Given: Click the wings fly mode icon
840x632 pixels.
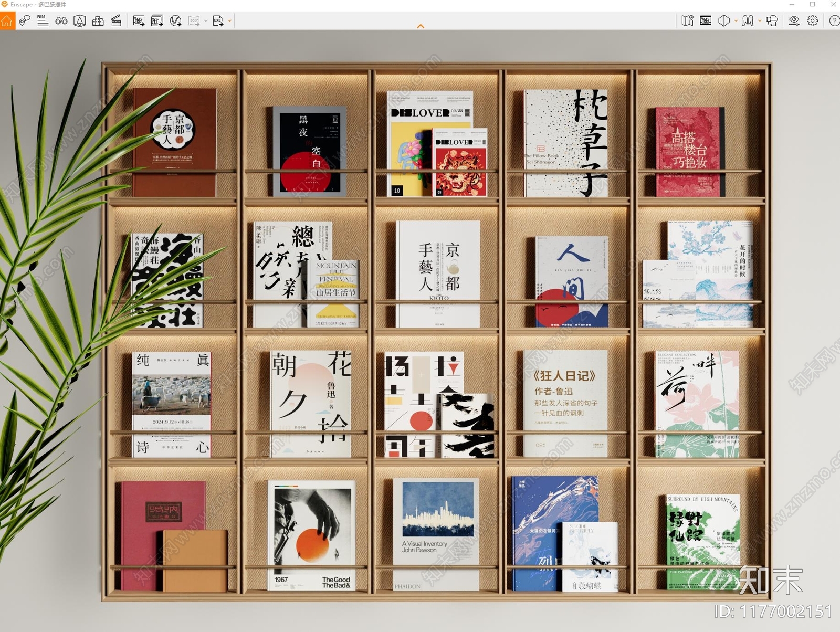Looking at the screenshot, I should click(748, 21).
